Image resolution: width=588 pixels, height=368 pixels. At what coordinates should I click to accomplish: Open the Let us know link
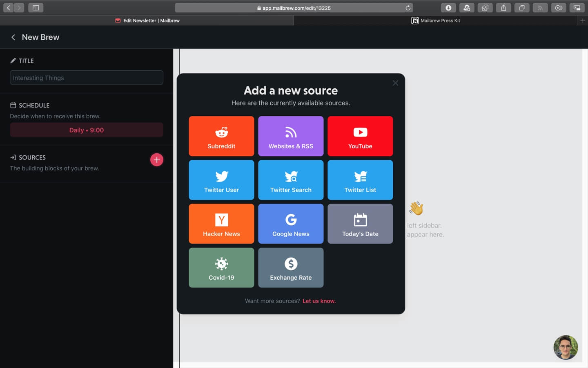pyautogui.click(x=319, y=301)
